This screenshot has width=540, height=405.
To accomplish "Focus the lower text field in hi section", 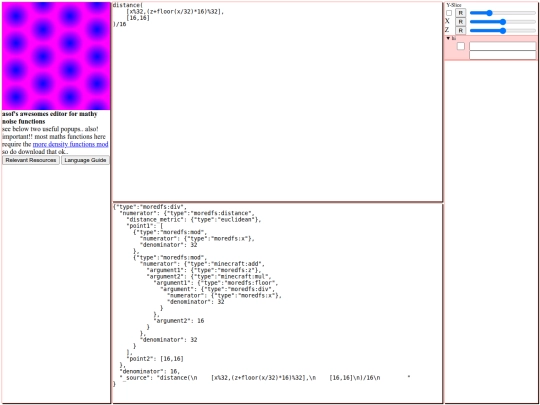I will tap(502, 55).
